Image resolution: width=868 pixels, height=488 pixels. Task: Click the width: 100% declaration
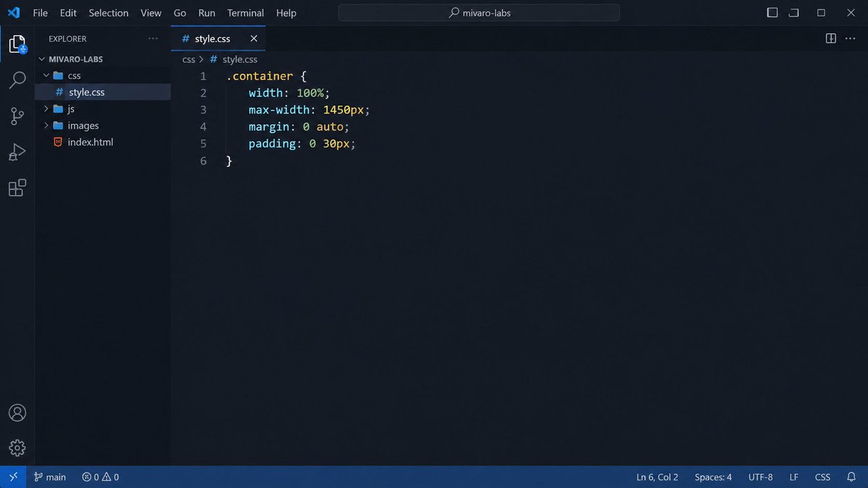tap(289, 93)
